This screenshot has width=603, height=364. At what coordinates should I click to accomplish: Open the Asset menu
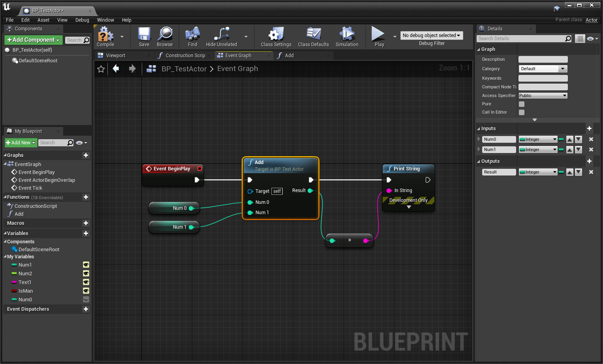click(43, 20)
